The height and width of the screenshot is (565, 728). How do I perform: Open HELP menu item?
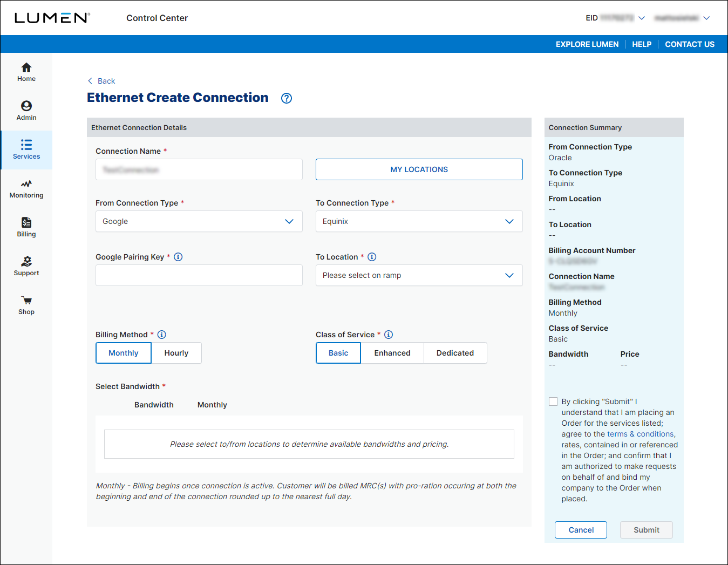pos(642,44)
